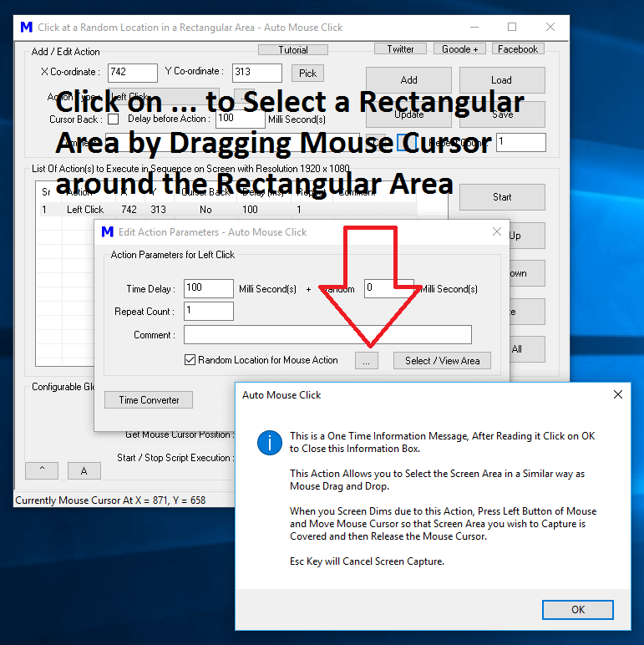Select the Left Click row in action list
644x645 pixels.
[x=228, y=210]
